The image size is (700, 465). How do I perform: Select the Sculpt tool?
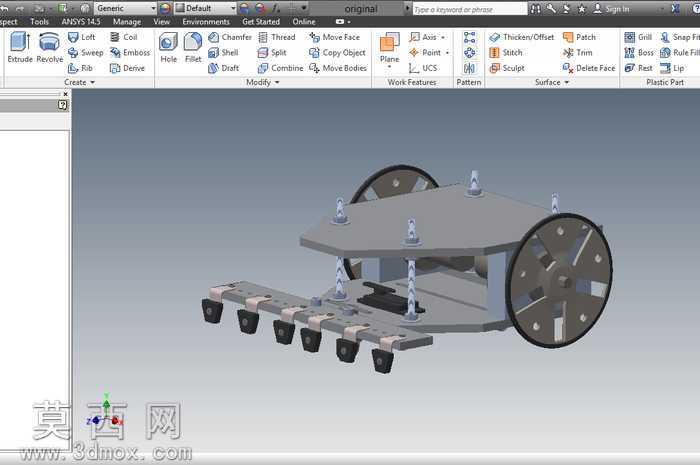[x=507, y=68]
